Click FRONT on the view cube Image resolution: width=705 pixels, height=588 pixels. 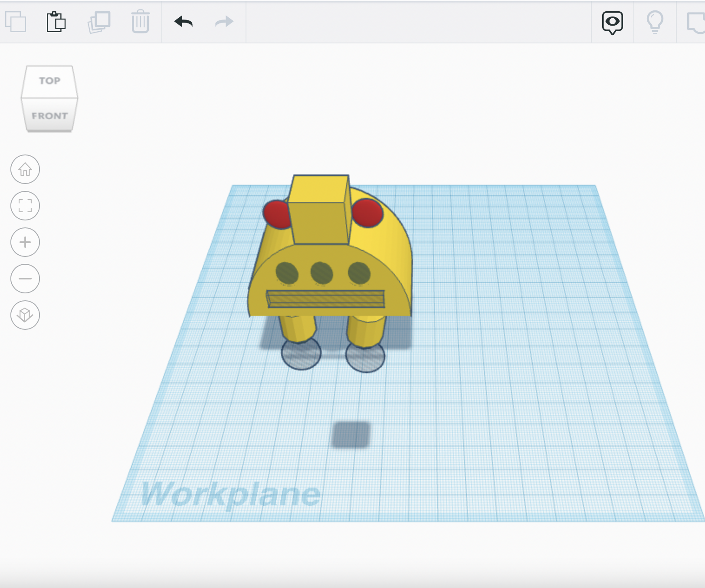click(49, 115)
